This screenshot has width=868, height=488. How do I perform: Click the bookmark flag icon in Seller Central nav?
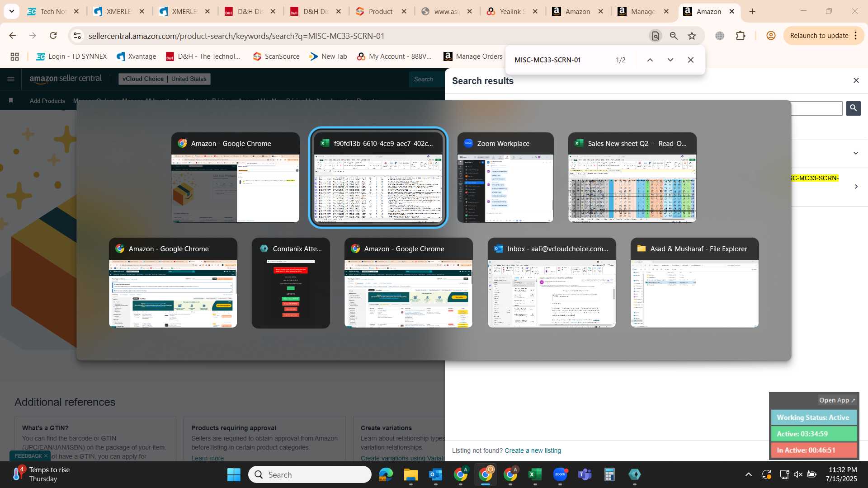point(11,100)
